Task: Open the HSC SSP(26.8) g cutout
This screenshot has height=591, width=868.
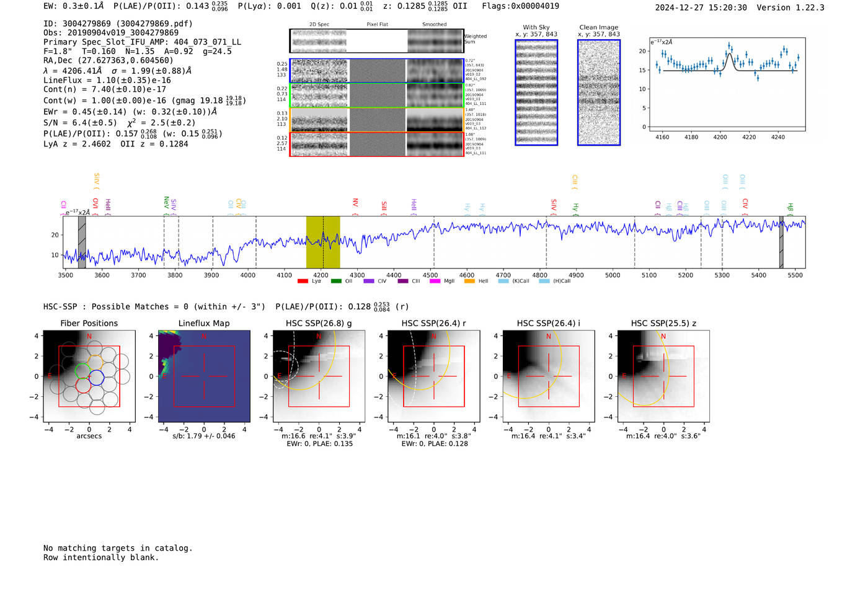Action: tap(319, 376)
